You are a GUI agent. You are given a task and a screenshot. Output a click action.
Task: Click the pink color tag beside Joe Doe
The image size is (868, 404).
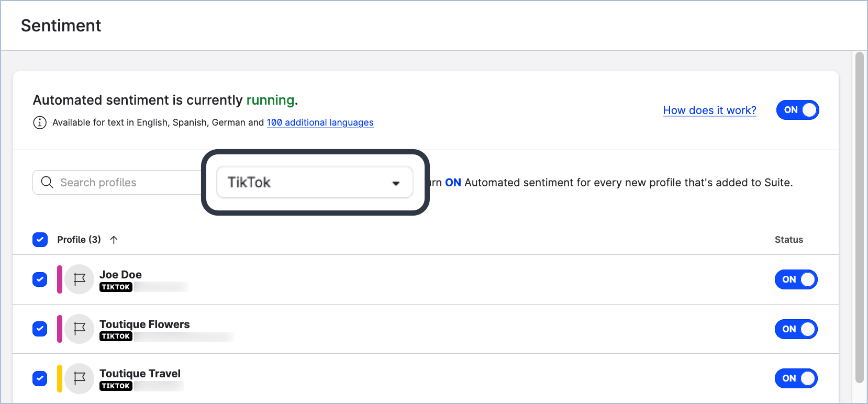click(60, 279)
